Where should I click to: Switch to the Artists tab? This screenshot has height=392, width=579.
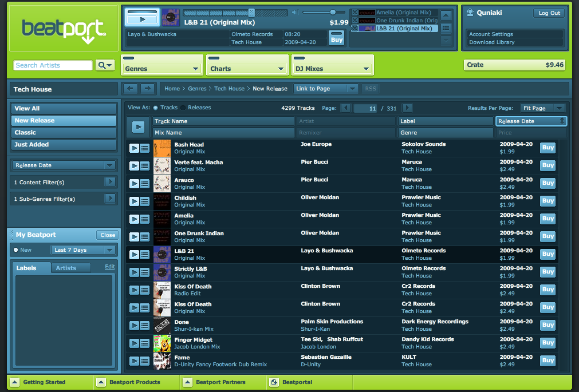pos(70,268)
